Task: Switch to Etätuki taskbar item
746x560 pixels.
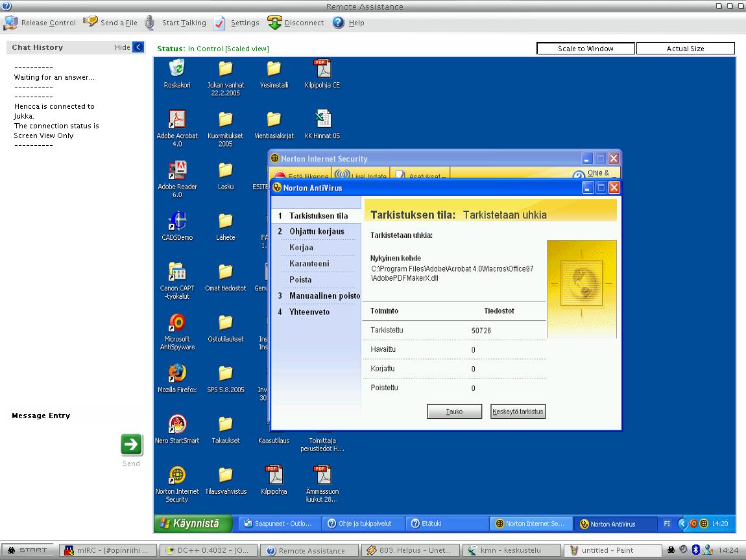Action: 447,524
